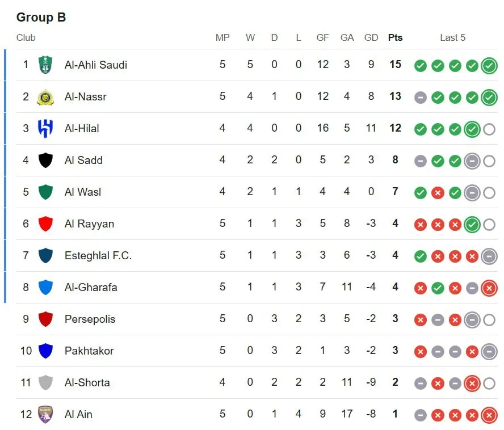This screenshot has width=504, height=430.
Task: Click the Last 5 column header
Action: click(452, 37)
